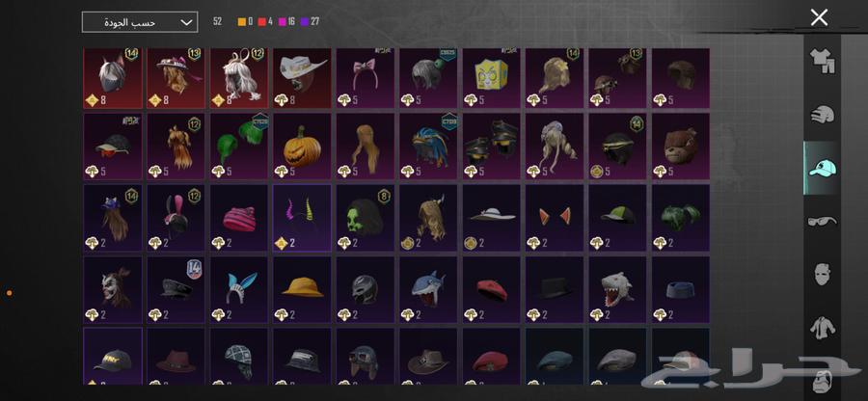Viewport: 868px width, 401px height.
Task: Select the jack-o-lantern pumpkin head item
Action: click(302, 147)
